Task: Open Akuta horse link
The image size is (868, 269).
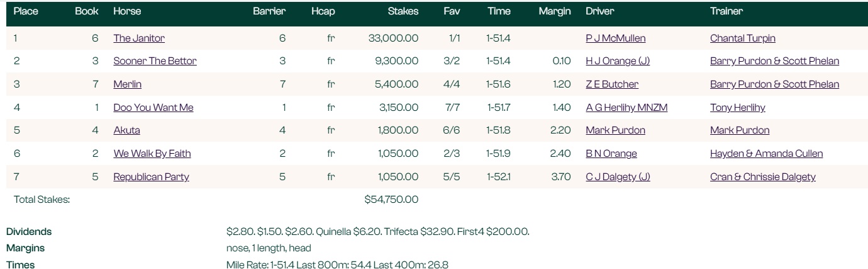Action: [x=126, y=130]
